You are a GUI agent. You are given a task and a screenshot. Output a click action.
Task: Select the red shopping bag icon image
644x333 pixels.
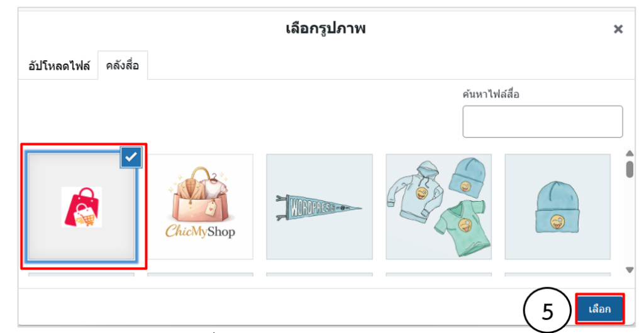coord(81,207)
